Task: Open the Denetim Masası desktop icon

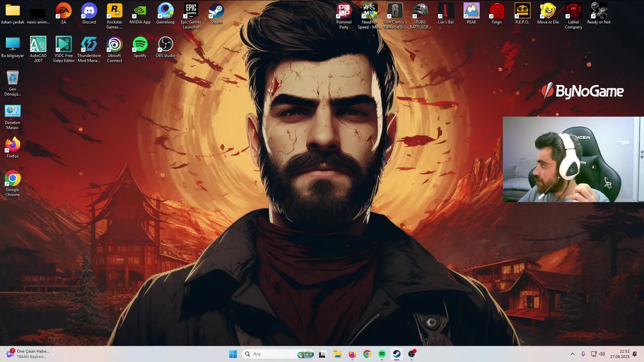Action: pos(13,117)
